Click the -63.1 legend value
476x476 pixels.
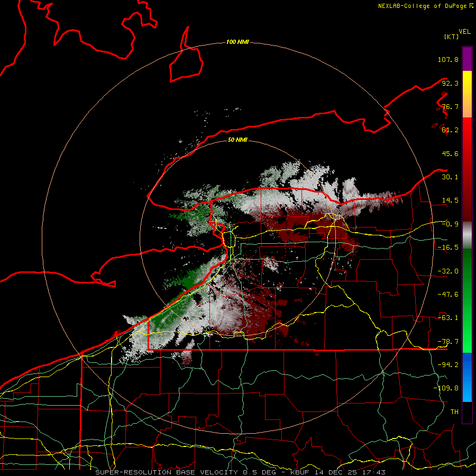448,318
